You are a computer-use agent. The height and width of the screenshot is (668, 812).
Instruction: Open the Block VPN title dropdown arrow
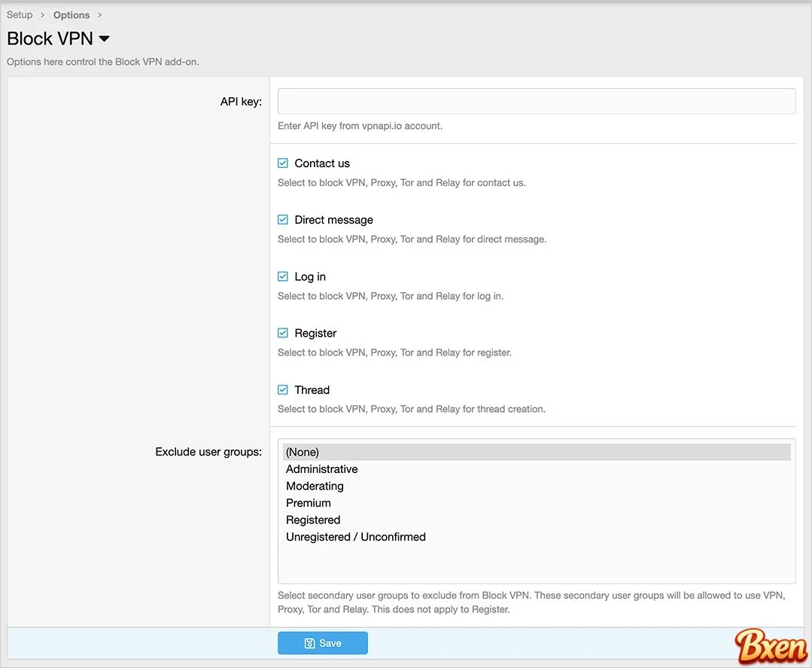(x=105, y=38)
